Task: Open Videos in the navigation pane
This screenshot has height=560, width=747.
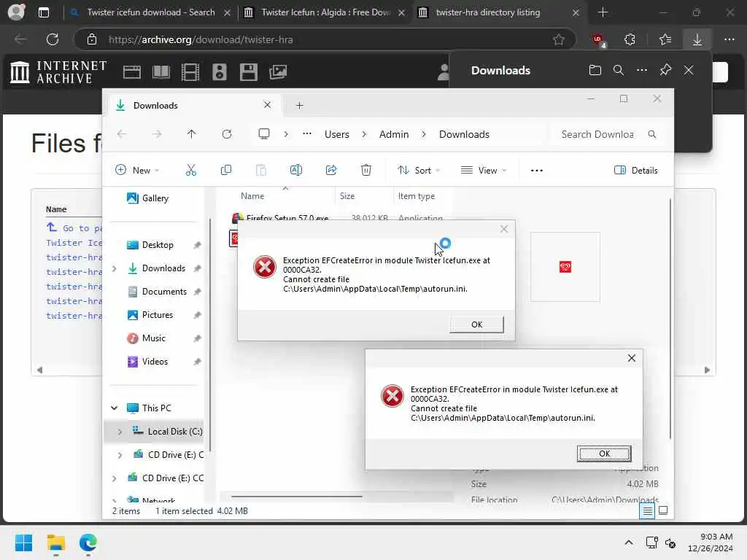Action: 147,362
